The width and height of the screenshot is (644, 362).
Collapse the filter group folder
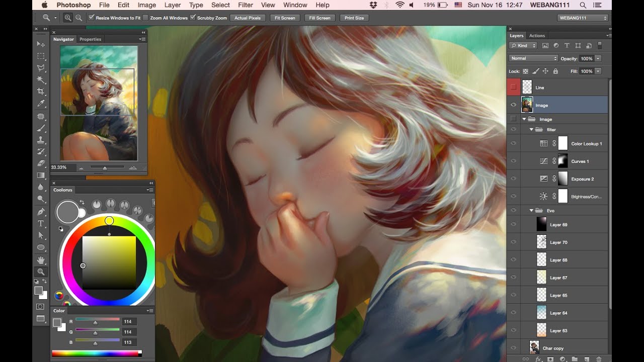click(x=531, y=129)
